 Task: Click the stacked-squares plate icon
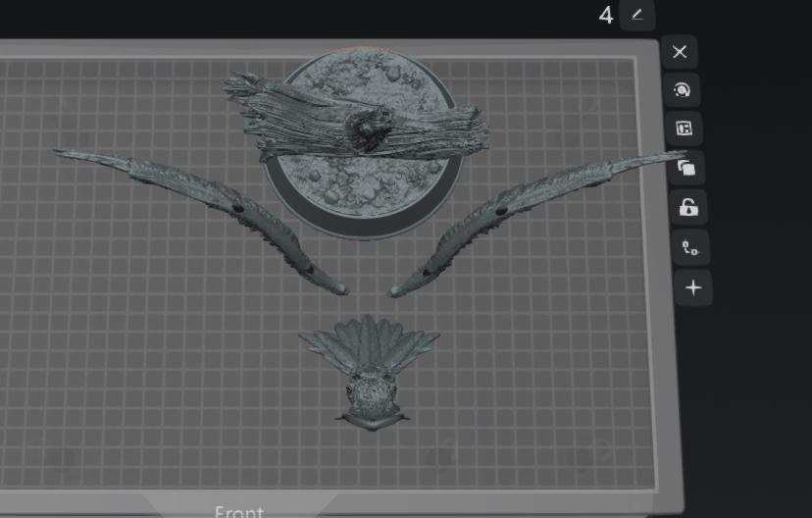[x=686, y=168]
